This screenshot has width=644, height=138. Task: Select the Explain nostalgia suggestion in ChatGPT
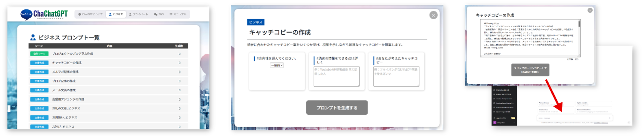pyautogui.click(x=594, y=104)
